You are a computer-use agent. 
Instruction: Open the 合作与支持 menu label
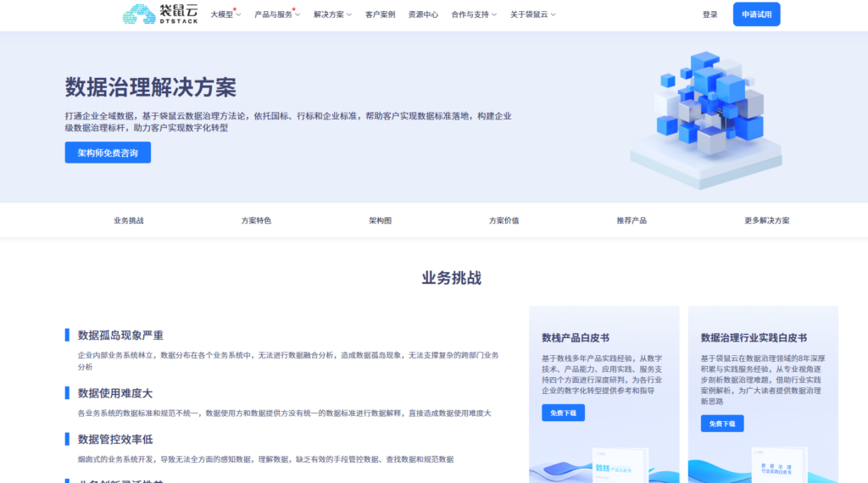coord(470,14)
